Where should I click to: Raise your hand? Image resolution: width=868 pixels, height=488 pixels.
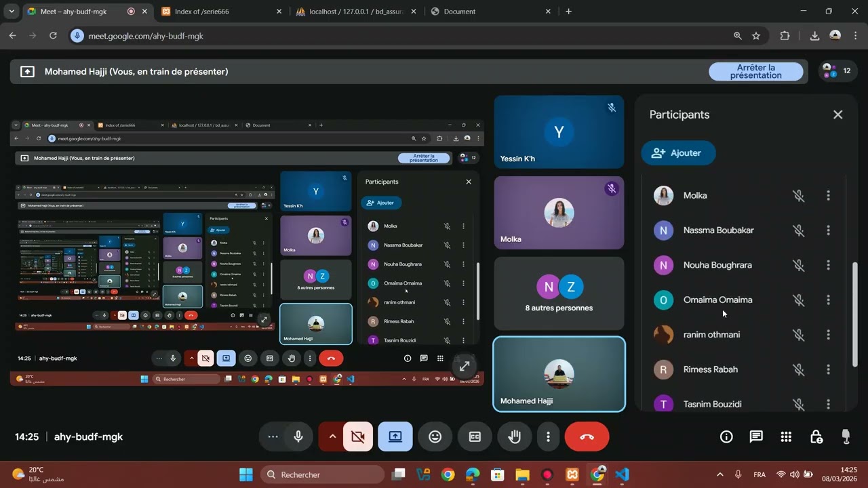pyautogui.click(x=515, y=437)
